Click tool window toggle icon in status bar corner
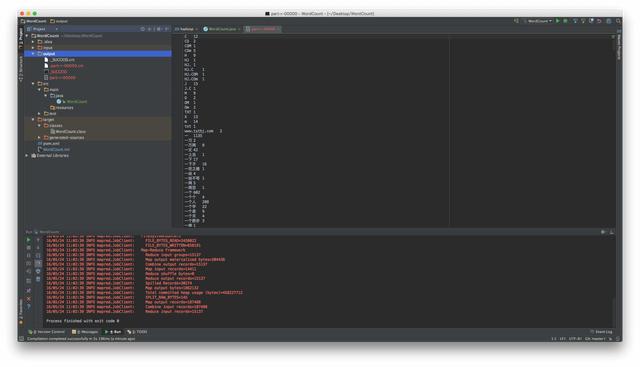The height and width of the screenshot is (367, 640). click(21, 338)
